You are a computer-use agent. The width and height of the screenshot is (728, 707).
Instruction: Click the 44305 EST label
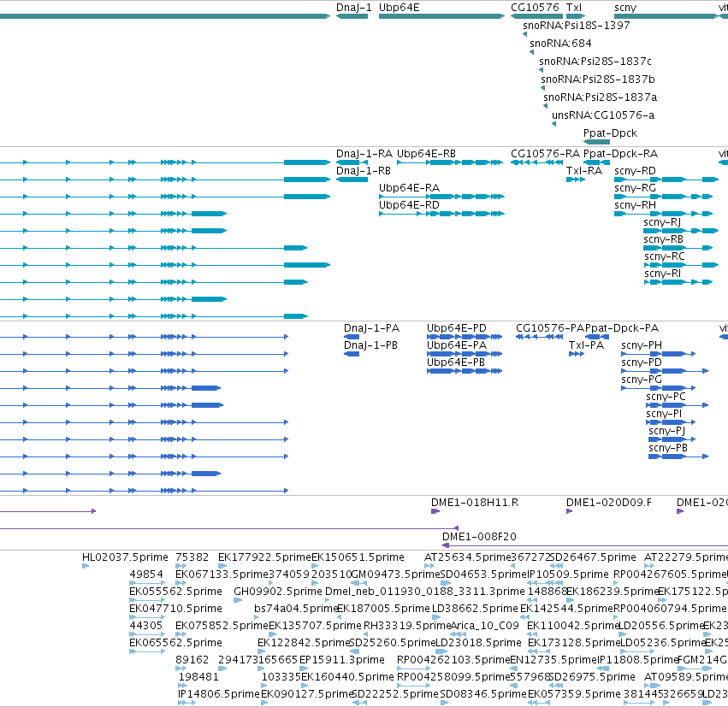145,626
